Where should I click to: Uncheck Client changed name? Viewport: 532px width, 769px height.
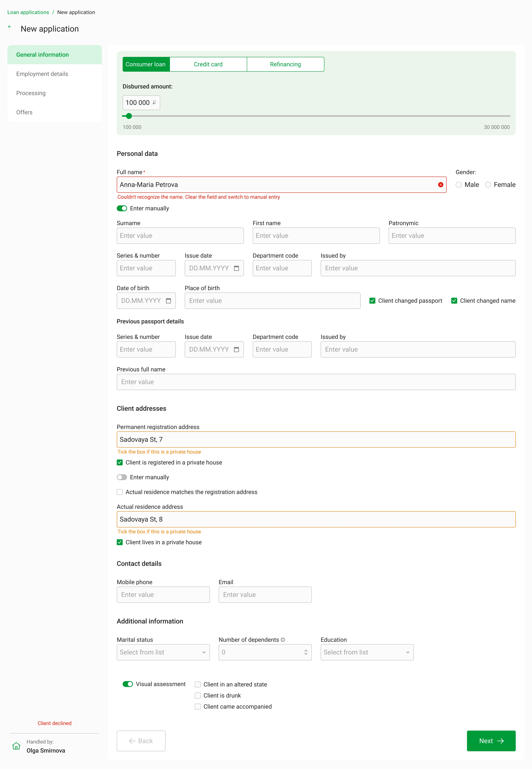[x=454, y=300]
